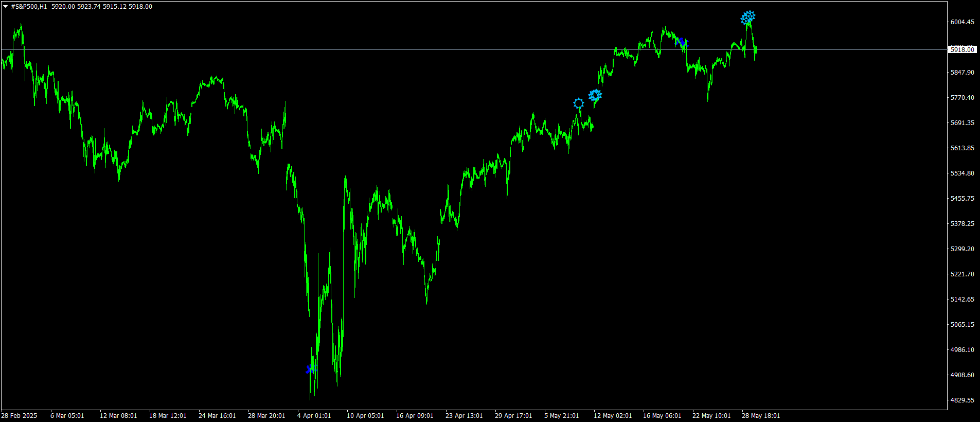
Task: Select the 4 Apr 01:01 time axis label
Action: tap(314, 416)
